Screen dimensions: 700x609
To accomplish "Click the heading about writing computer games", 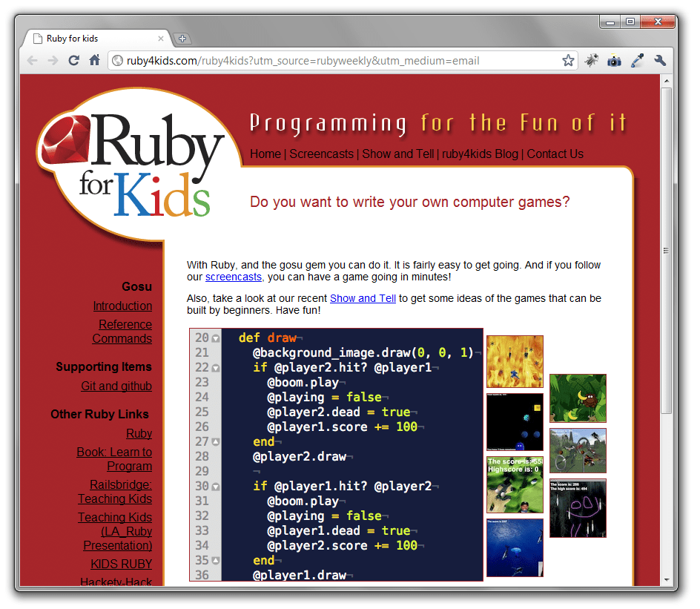I will (410, 203).
